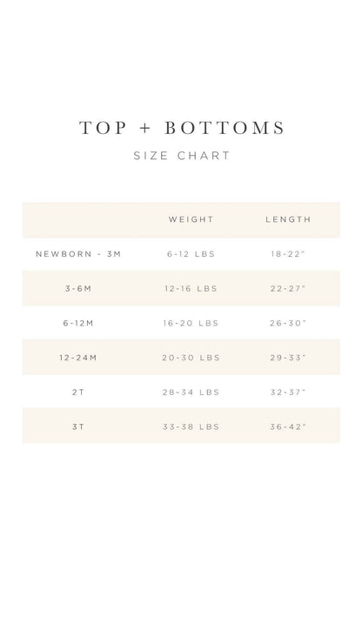Viewport: 362px width, 644px height.
Task: Click the 28-34 LBS weight value
Action: 191,392
